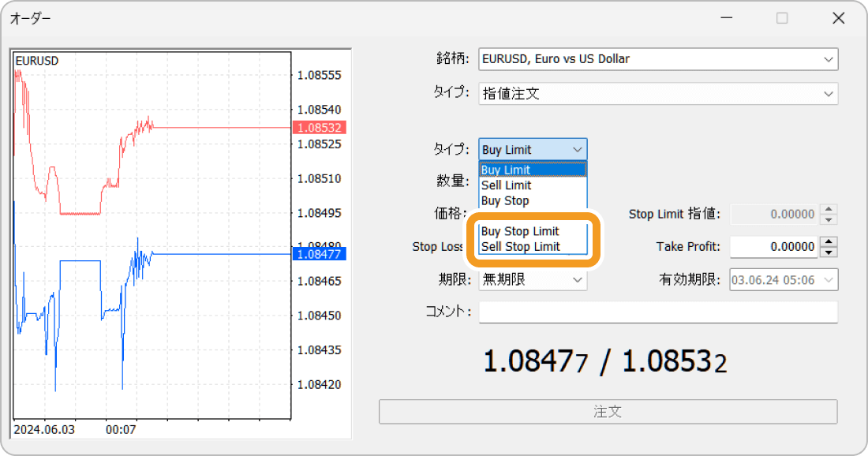Select Buy Limit in the dropdown list
This screenshot has height=456, width=868.
click(x=533, y=170)
